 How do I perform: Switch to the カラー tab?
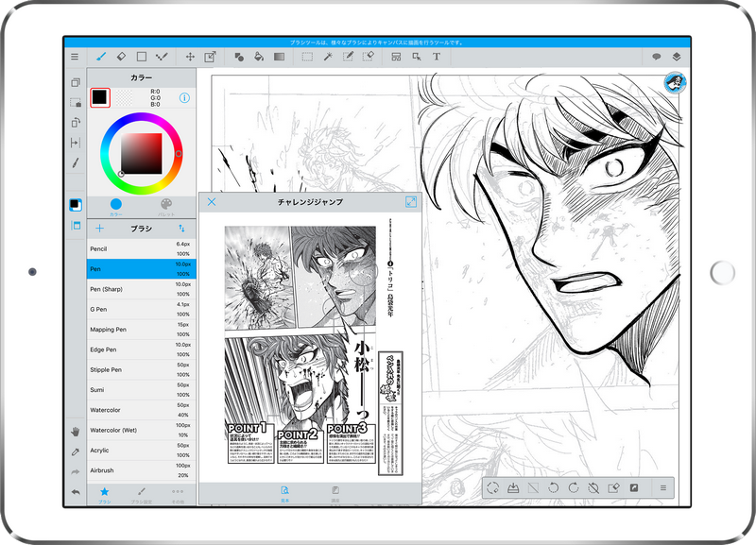tap(115, 207)
